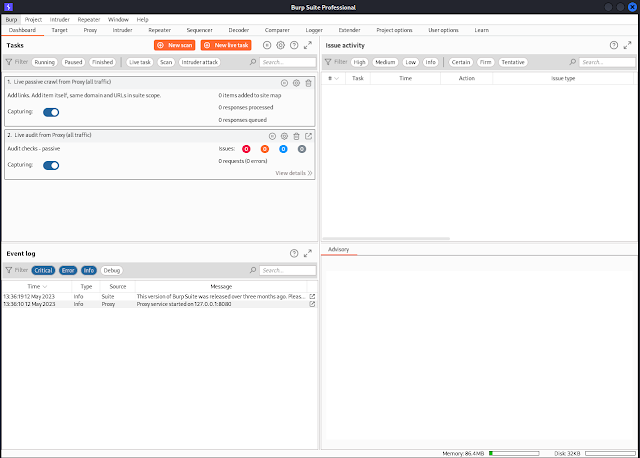640x458 pixels.
Task: Toggle the Finished tasks filter
Action: 102,62
